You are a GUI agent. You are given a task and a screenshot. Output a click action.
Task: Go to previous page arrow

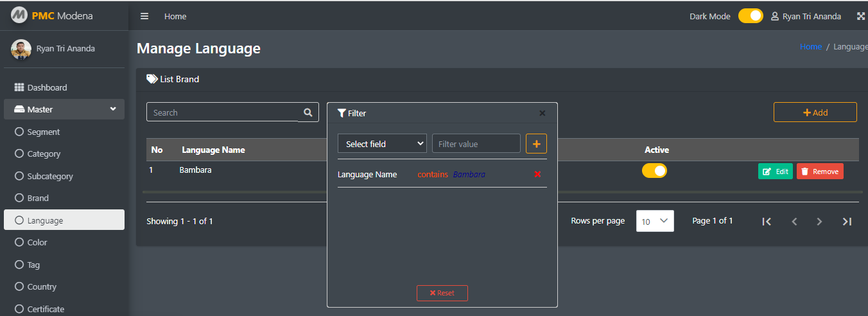(794, 222)
